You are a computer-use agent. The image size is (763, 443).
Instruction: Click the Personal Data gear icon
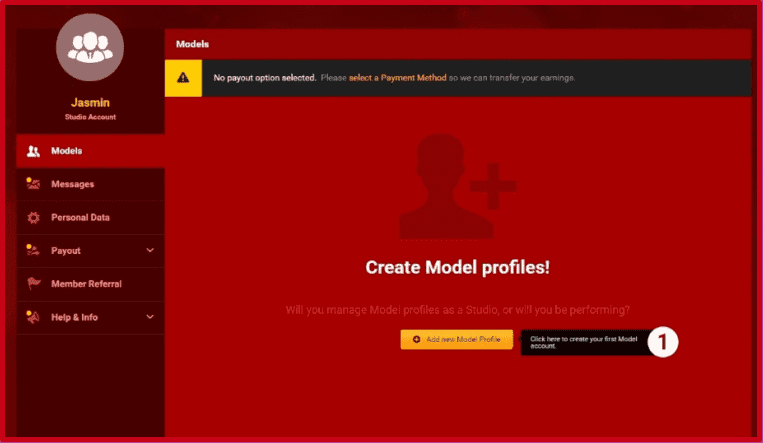coord(33,217)
